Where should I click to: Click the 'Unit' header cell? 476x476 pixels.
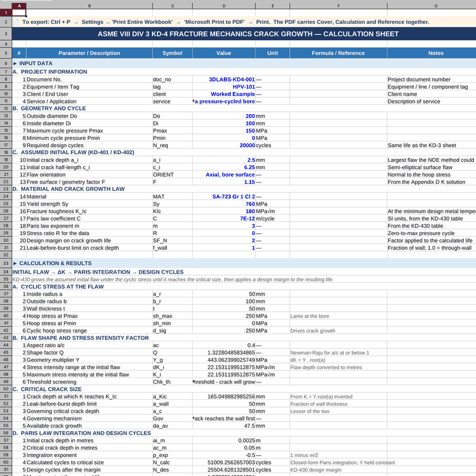coord(273,53)
